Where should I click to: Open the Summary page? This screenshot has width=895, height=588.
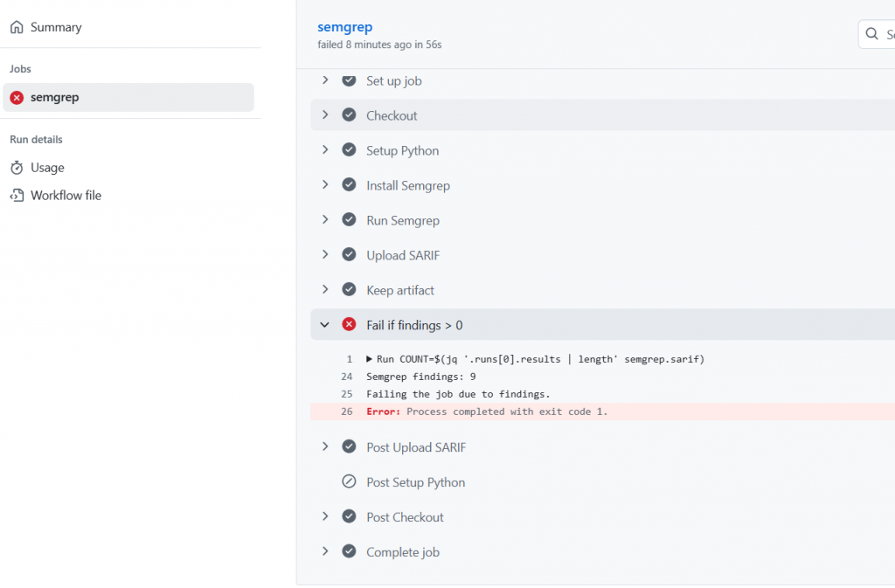point(56,27)
